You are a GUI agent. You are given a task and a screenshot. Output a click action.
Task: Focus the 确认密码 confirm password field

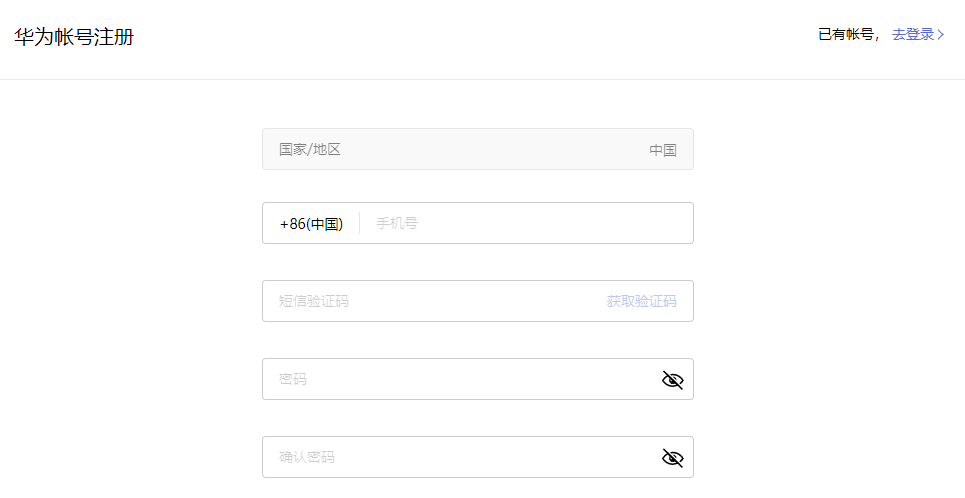pyautogui.click(x=450, y=458)
